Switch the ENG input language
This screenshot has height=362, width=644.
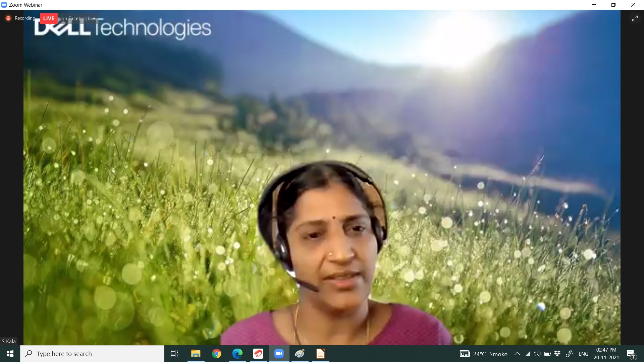583,354
